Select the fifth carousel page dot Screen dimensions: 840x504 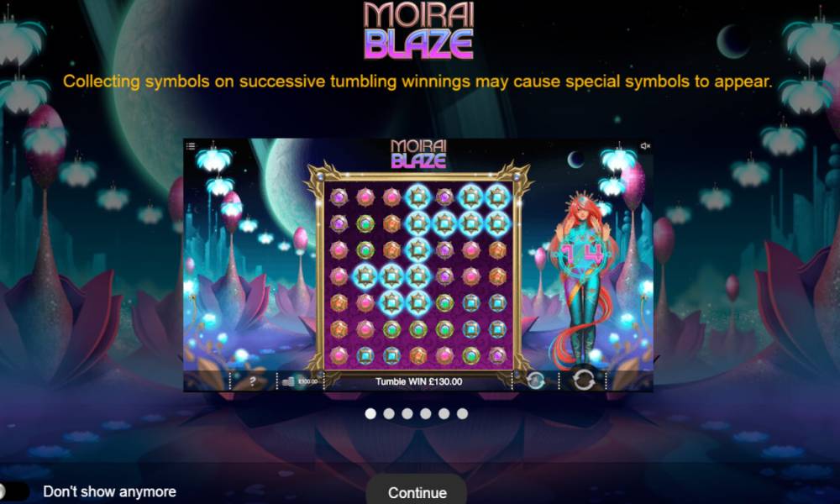[x=444, y=413]
